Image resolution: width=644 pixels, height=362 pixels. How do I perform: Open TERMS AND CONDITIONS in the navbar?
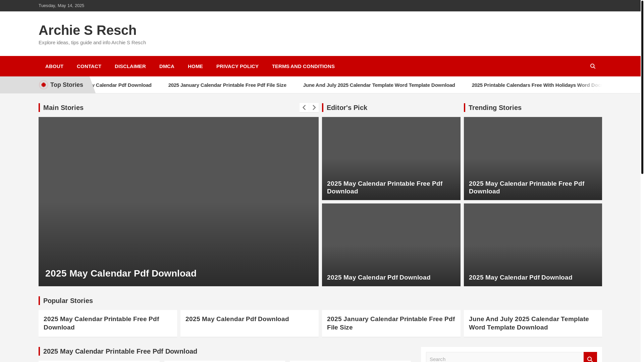303,66
